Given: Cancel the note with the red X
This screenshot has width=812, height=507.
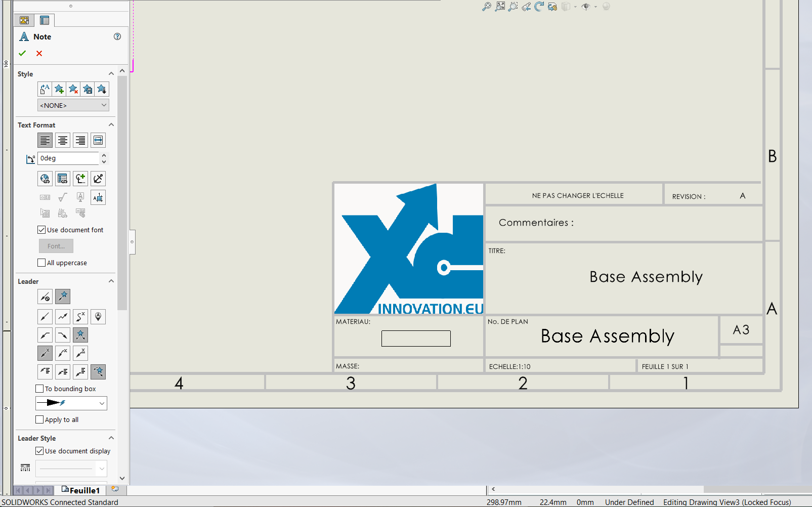Looking at the screenshot, I should tap(39, 53).
